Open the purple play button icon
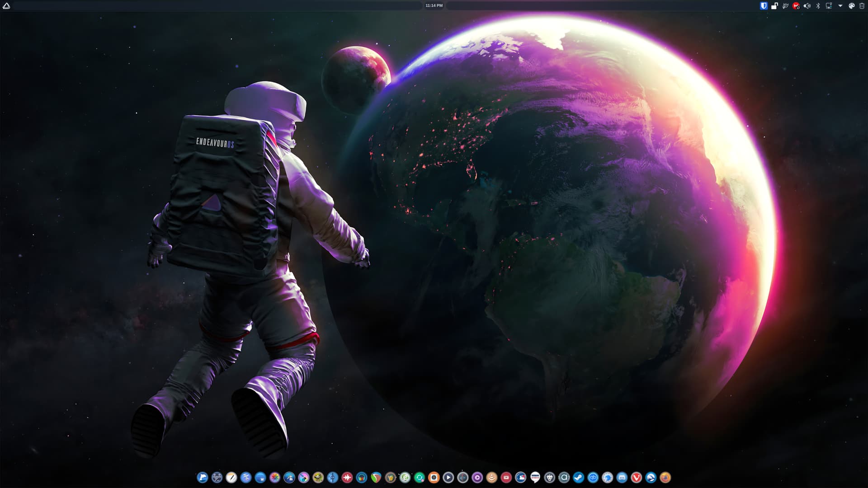 pyautogui.click(x=477, y=477)
